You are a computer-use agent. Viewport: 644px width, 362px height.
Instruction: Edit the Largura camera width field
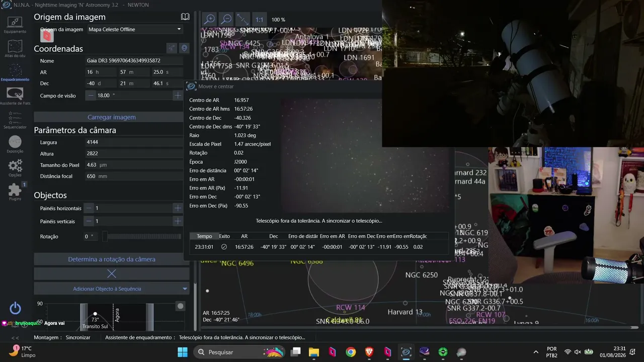[x=134, y=142]
